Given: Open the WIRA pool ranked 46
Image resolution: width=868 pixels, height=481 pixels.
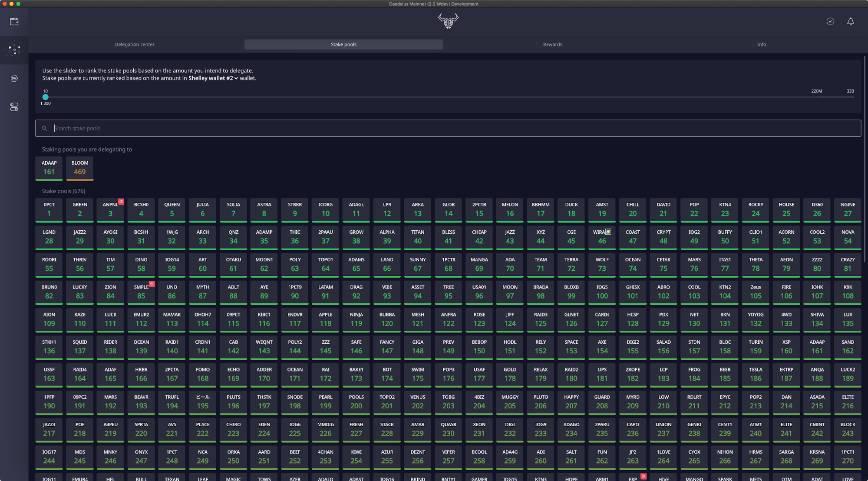Looking at the screenshot, I should click(x=601, y=237).
